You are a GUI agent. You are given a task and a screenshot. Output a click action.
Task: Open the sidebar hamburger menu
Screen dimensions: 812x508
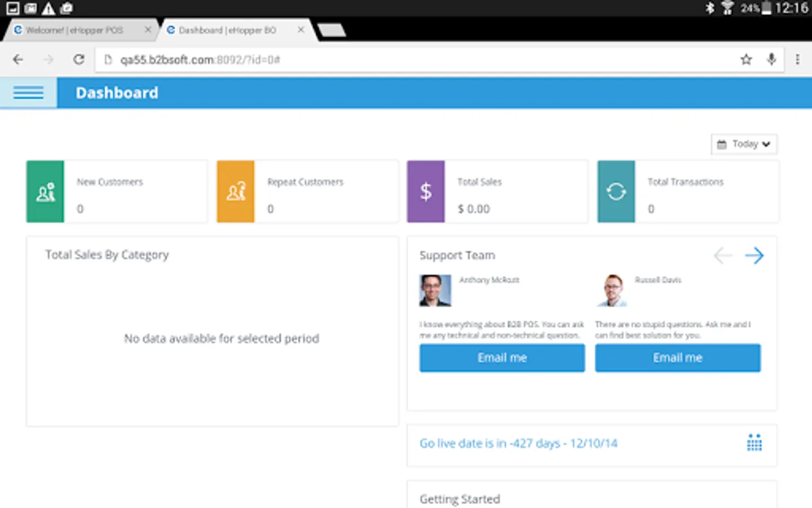coord(28,92)
